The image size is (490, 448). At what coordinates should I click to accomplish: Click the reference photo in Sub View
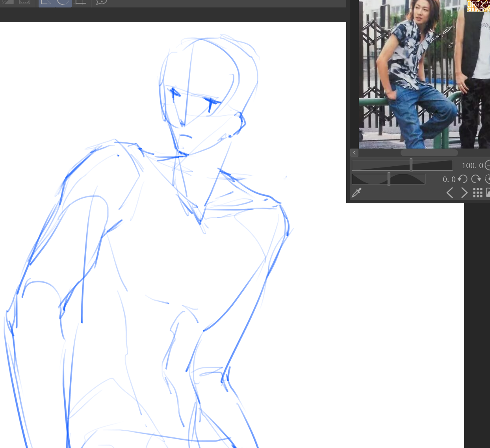point(418,75)
